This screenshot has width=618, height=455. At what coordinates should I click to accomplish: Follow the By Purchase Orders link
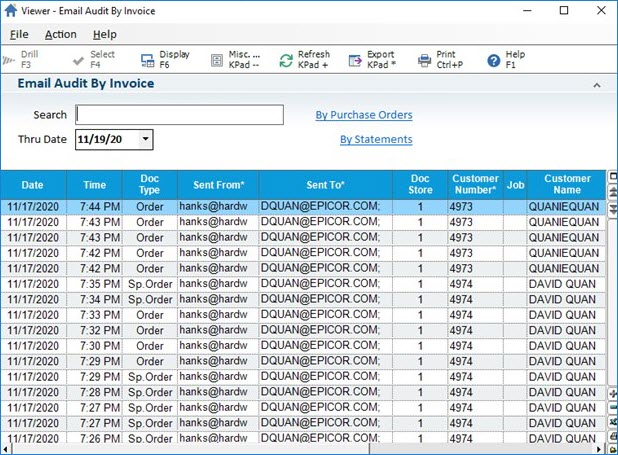[364, 115]
